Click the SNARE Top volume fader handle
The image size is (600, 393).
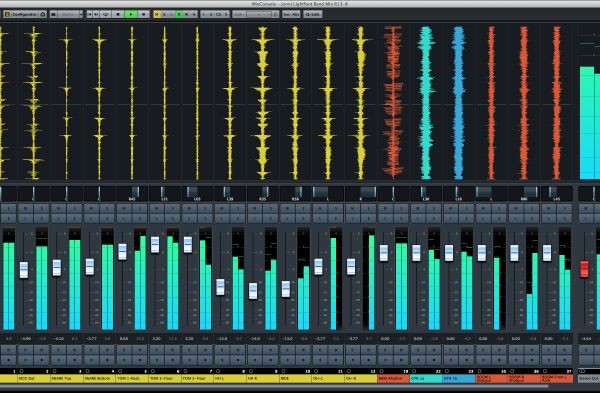tap(57, 267)
